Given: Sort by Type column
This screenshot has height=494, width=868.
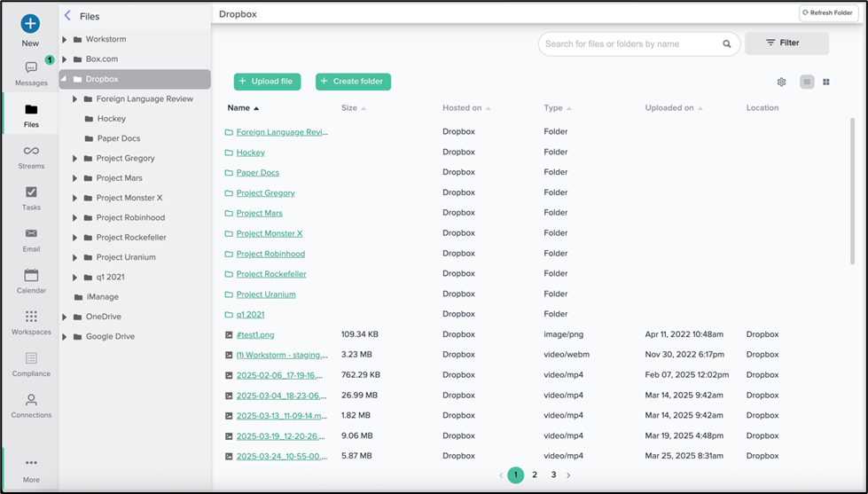Looking at the screenshot, I should (558, 108).
